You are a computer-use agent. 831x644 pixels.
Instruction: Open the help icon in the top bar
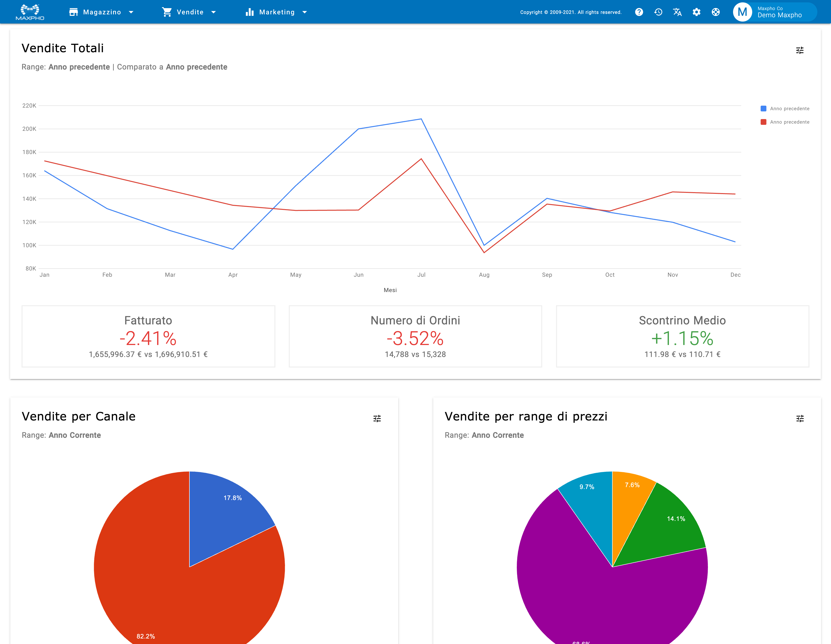click(639, 12)
